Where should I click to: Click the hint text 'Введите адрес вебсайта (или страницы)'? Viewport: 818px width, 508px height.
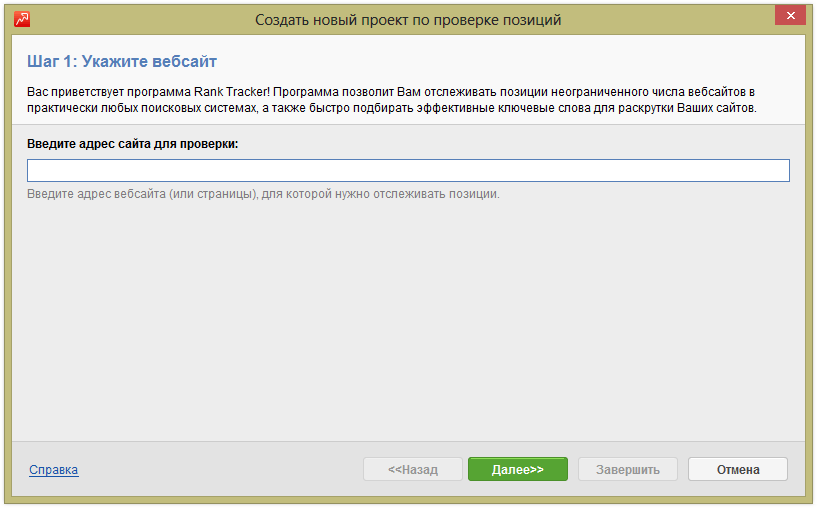(x=142, y=194)
